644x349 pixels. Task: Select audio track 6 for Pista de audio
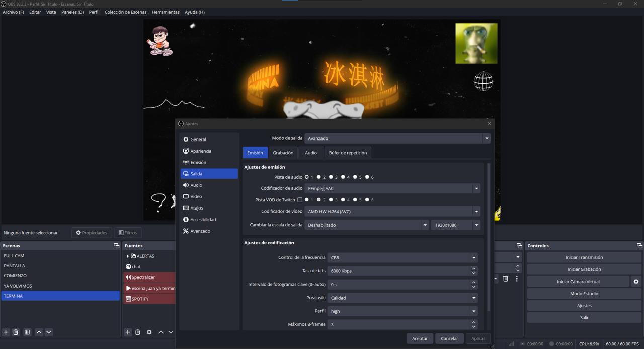tap(367, 177)
